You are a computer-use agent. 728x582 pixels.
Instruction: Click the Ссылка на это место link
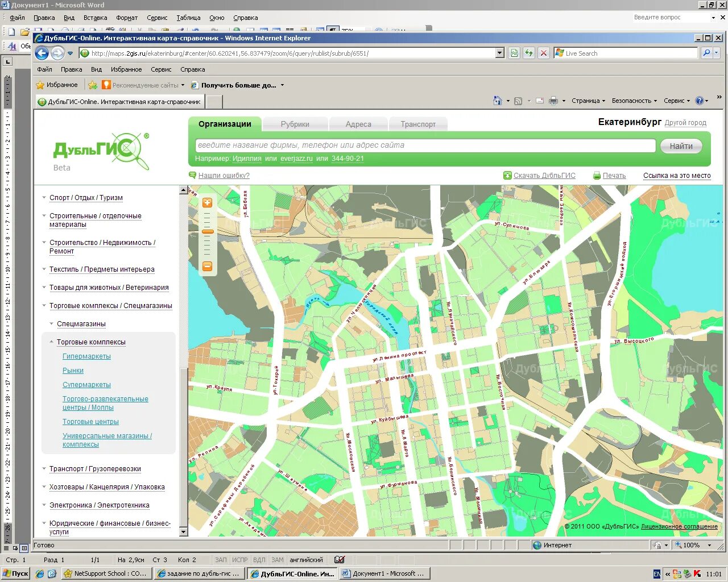(677, 176)
